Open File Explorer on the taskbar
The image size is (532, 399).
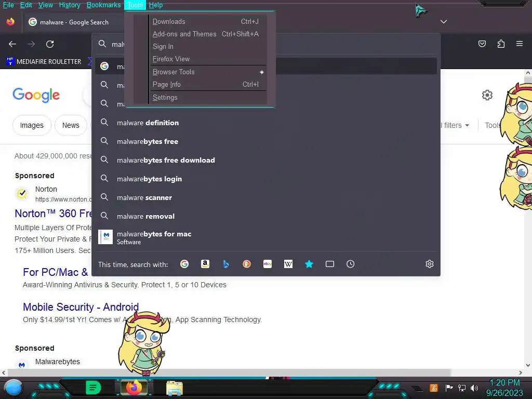pos(175,388)
